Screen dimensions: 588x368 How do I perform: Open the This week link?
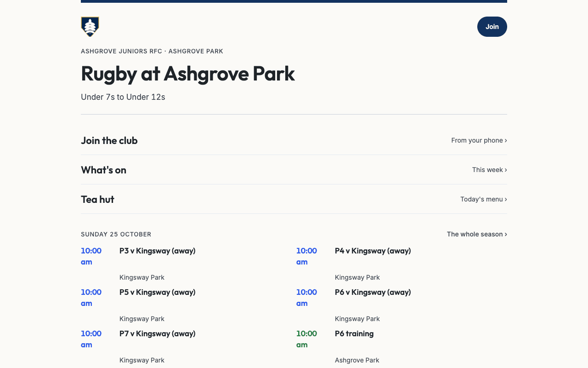[x=490, y=170]
